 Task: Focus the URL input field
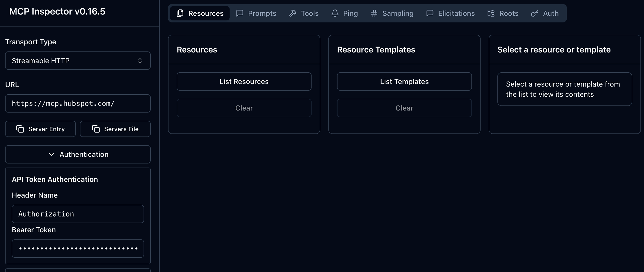78,103
